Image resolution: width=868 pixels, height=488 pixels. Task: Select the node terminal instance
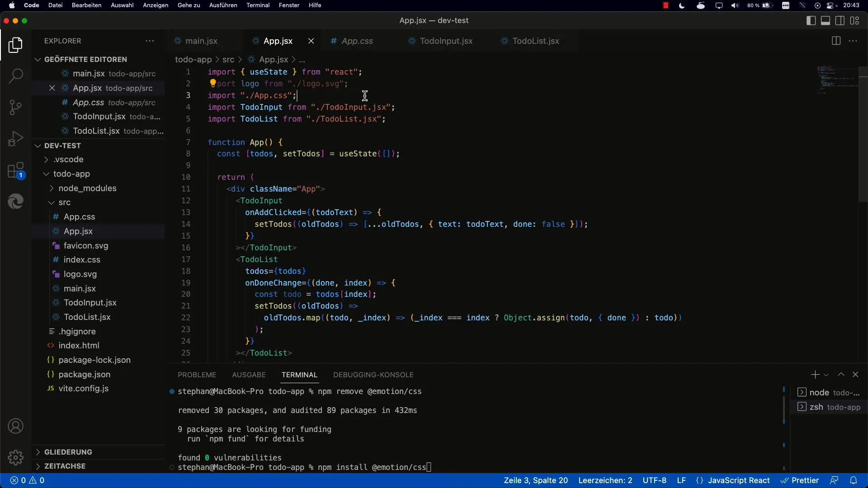point(830,392)
